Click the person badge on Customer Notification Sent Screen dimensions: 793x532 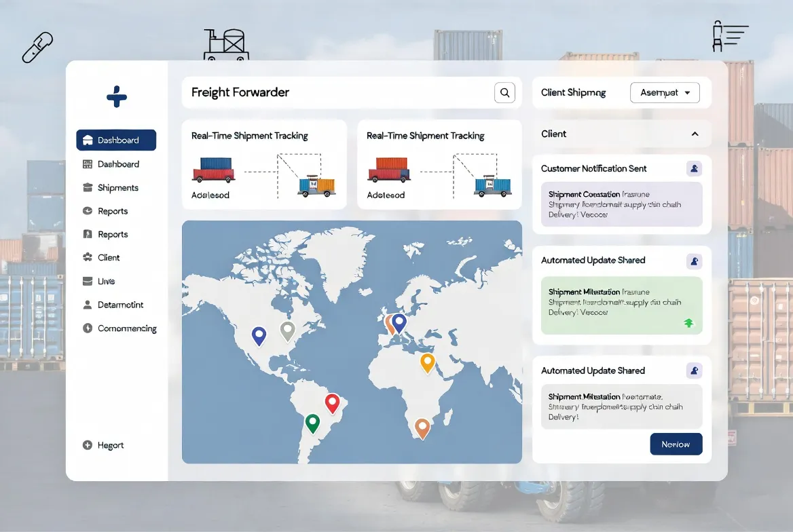(x=694, y=168)
